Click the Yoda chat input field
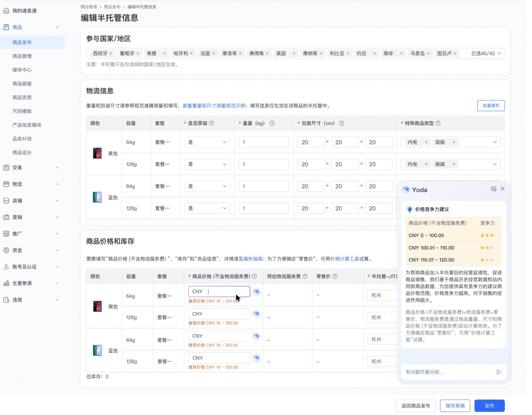 (448, 372)
